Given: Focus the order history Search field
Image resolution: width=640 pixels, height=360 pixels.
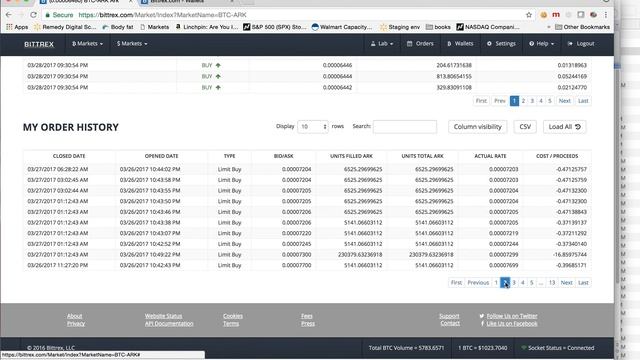Looking at the screenshot, I should click(405, 127).
